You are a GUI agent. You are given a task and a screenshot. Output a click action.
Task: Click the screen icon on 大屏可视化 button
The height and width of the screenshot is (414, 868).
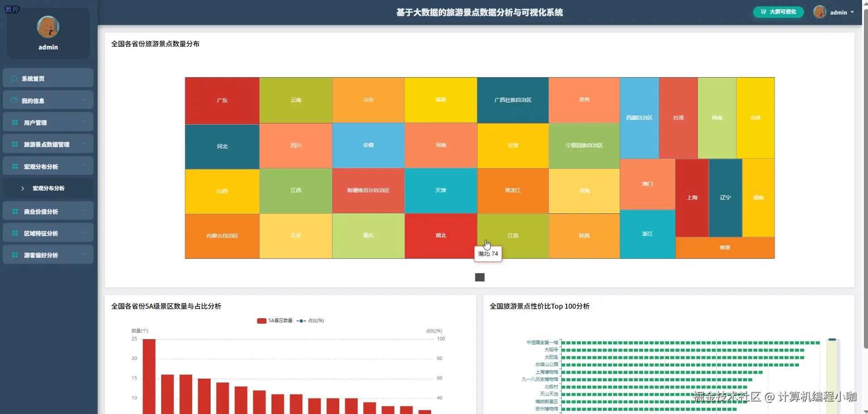pyautogui.click(x=764, y=12)
